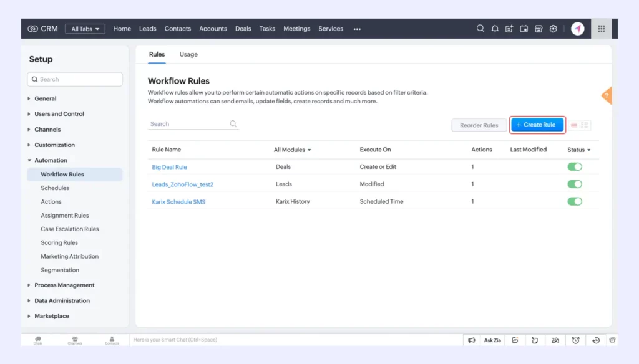Click the Create Rule button
Viewport: 639px width, 364px height.
click(x=537, y=125)
